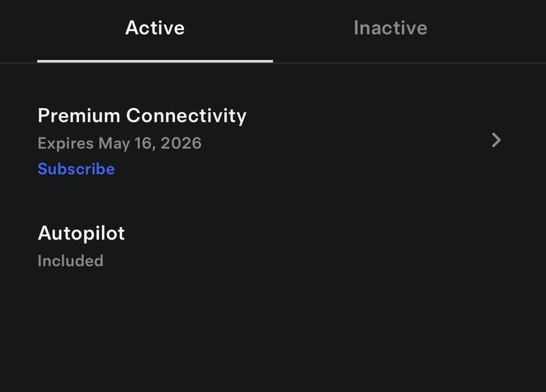The height and width of the screenshot is (392, 546).
Task: Click the 'May 16, 2026' expiry date
Action: click(150, 143)
